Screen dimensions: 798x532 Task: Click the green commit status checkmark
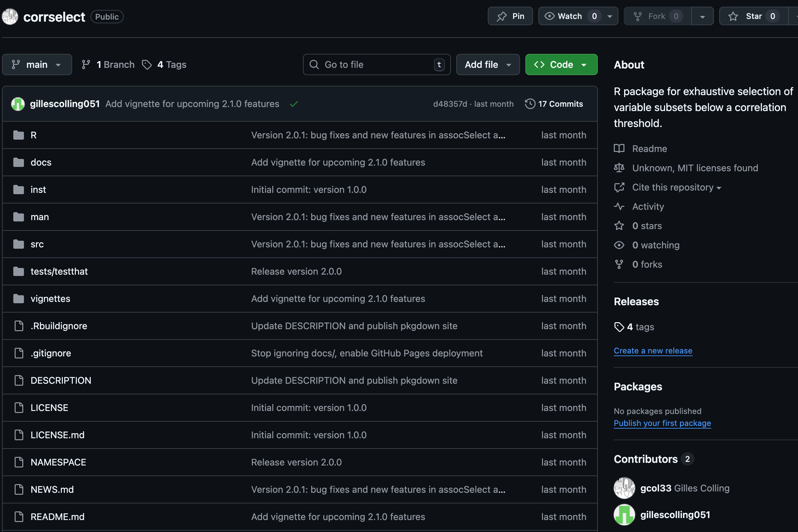294,104
